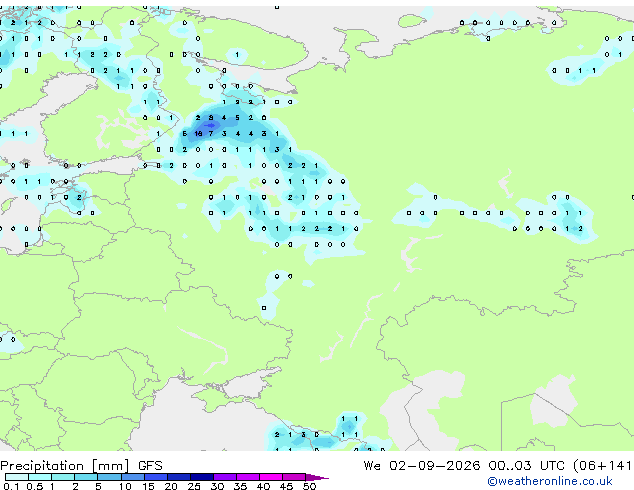Pick the 20–25 mm dark blue swatch
Viewport: 634px width, 490px height.
(179, 477)
